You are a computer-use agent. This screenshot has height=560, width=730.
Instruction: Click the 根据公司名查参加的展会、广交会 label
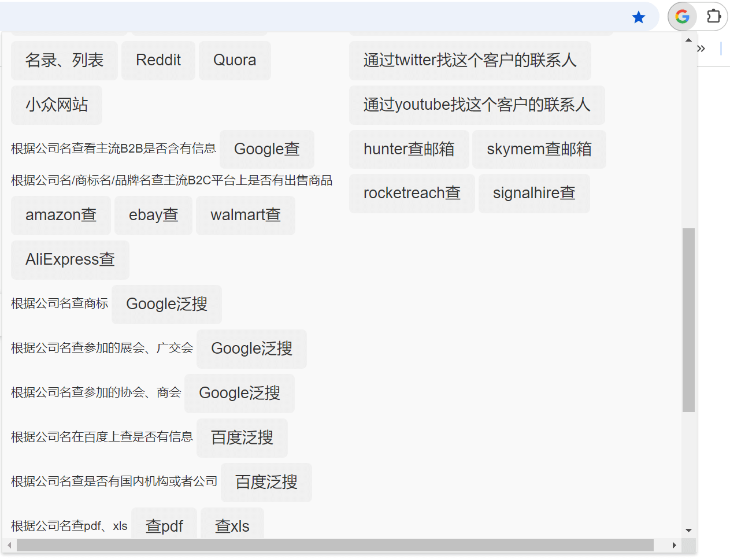(x=102, y=348)
